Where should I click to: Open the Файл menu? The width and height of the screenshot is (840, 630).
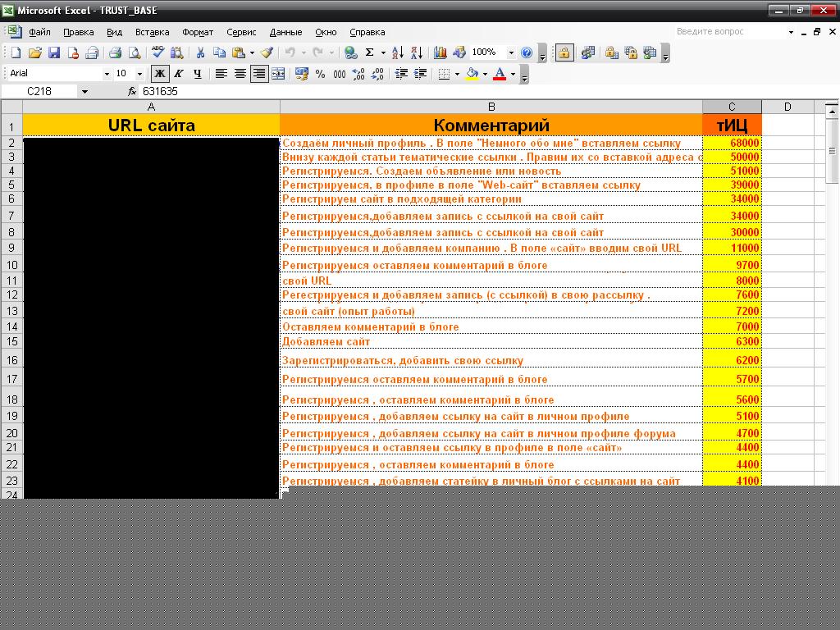point(39,32)
